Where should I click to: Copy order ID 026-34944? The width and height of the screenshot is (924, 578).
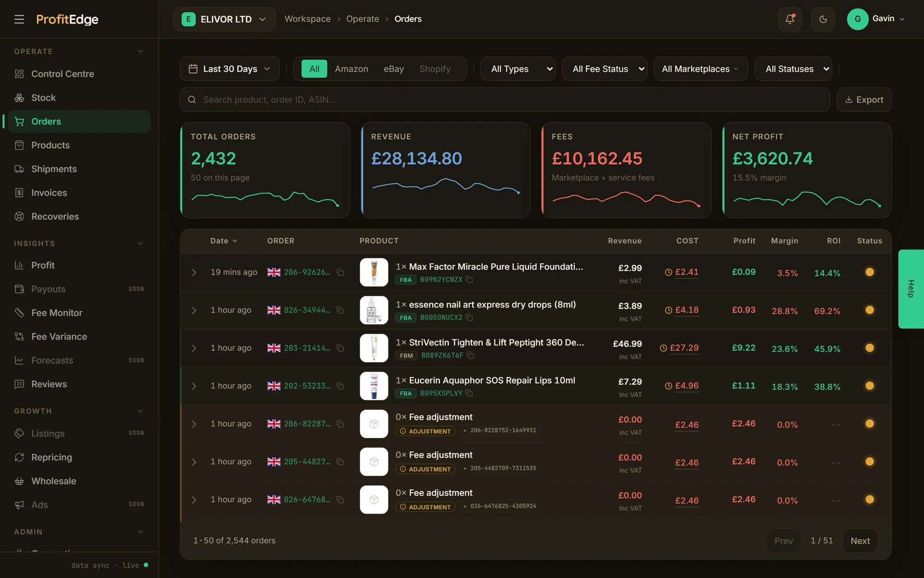(340, 310)
